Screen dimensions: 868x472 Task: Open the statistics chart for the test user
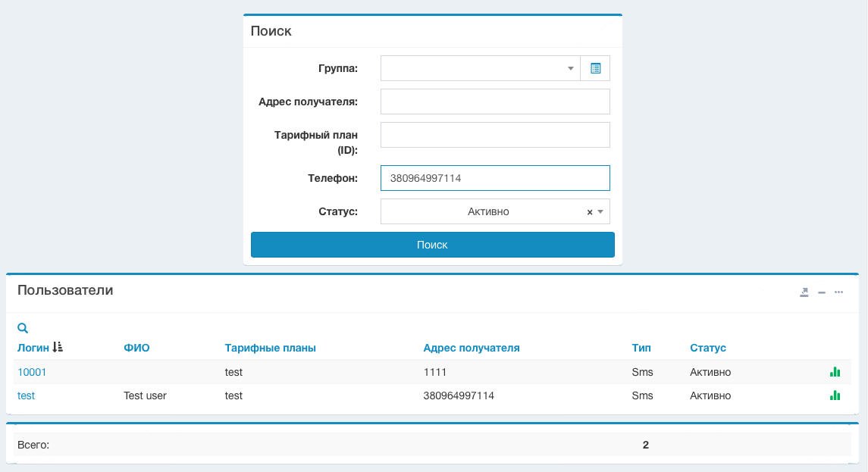point(835,395)
